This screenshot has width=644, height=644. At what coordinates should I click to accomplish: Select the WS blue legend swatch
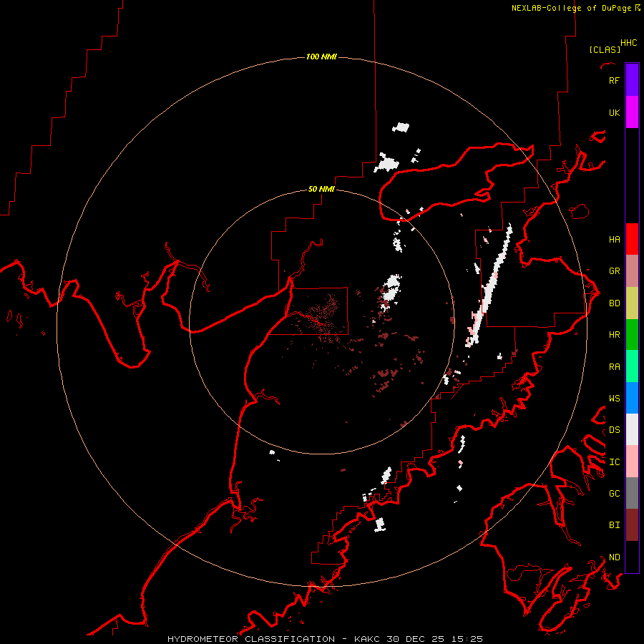pyautogui.click(x=632, y=398)
